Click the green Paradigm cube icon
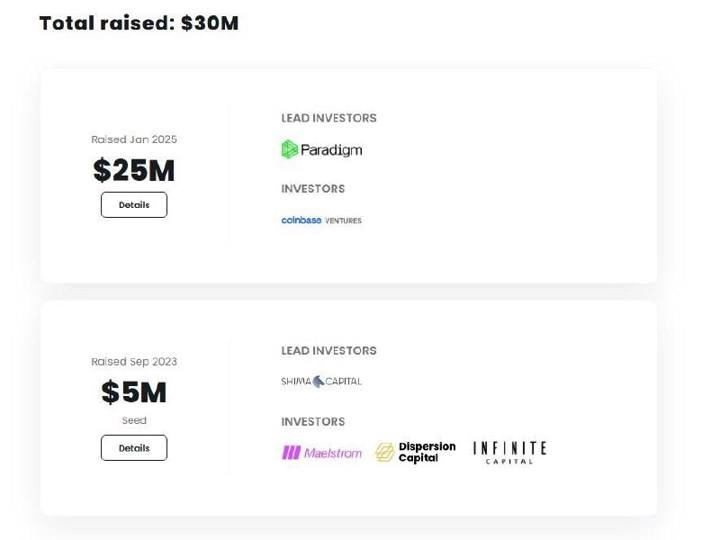Viewport: 720px width, 540px height. click(289, 149)
